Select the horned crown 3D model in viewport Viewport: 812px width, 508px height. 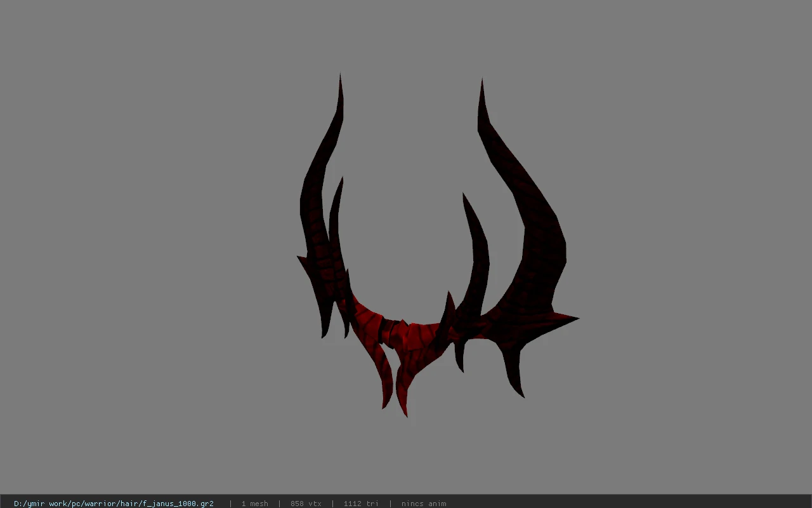[x=437, y=246]
